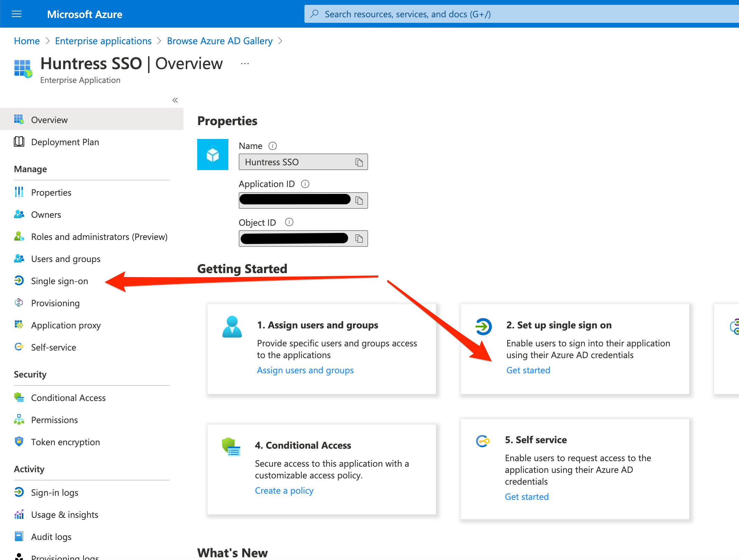
Task: Click the Self-service key icon in sidebar
Action: pyautogui.click(x=19, y=347)
